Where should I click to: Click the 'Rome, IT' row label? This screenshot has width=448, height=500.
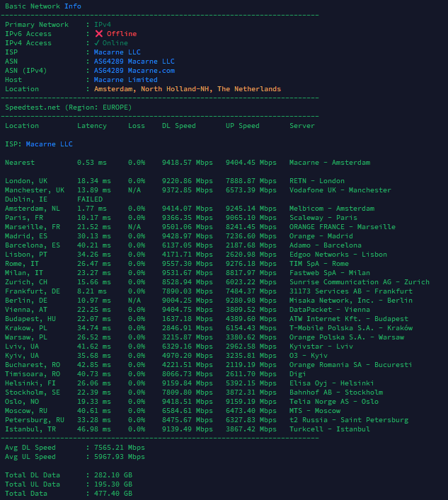click(x=22, y=264)
